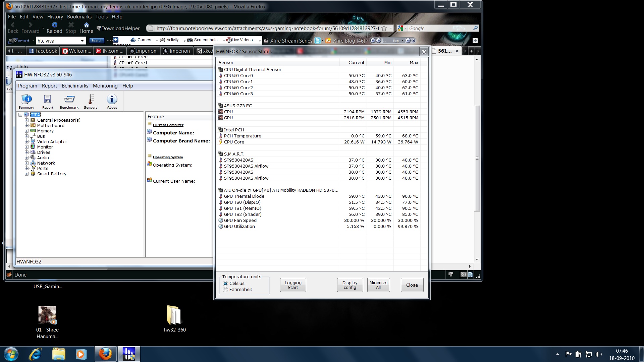Expand Video Adapter tree node
The height and width of the screenshot is (362, 644).
pyautogui.click(x=26, y=141)
